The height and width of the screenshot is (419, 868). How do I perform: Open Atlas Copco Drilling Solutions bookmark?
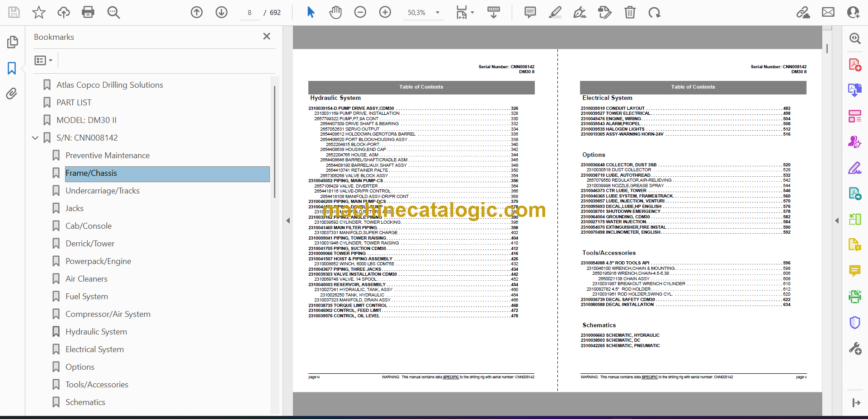tap(109, 85)
